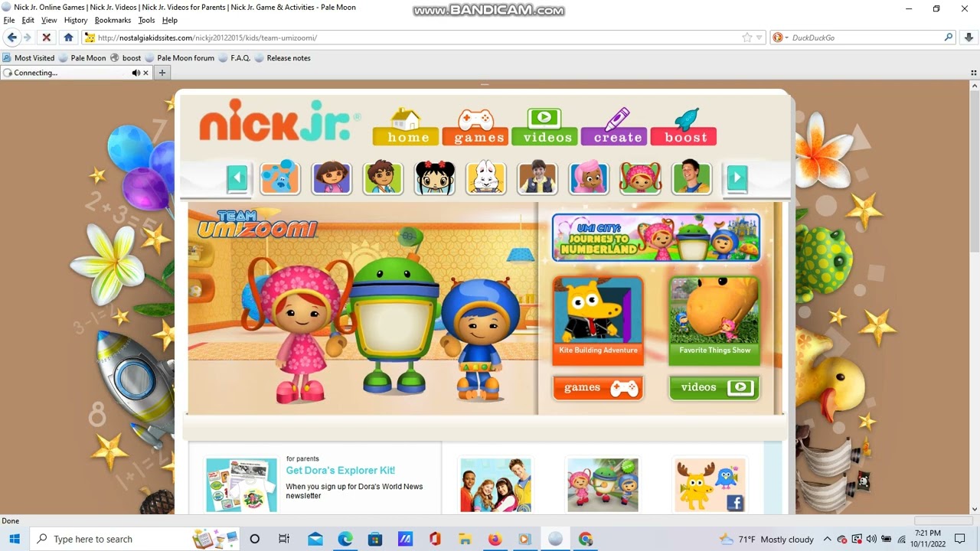
Task: Open the boost bookmark
Action: coord(126,57)
